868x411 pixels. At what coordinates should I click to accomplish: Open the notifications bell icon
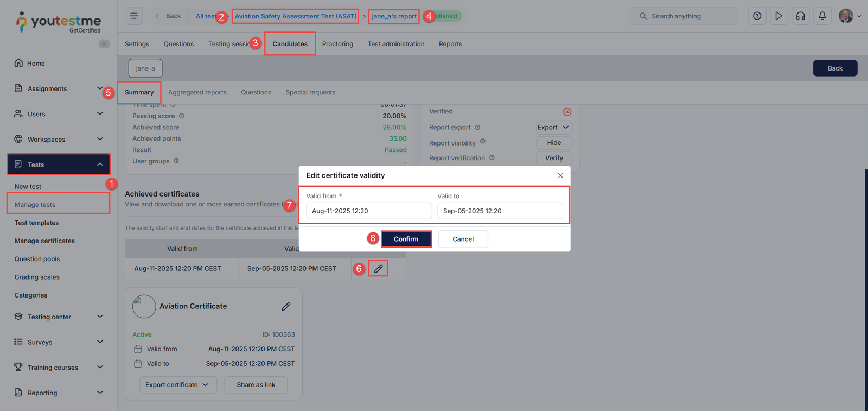coord(822,16)
